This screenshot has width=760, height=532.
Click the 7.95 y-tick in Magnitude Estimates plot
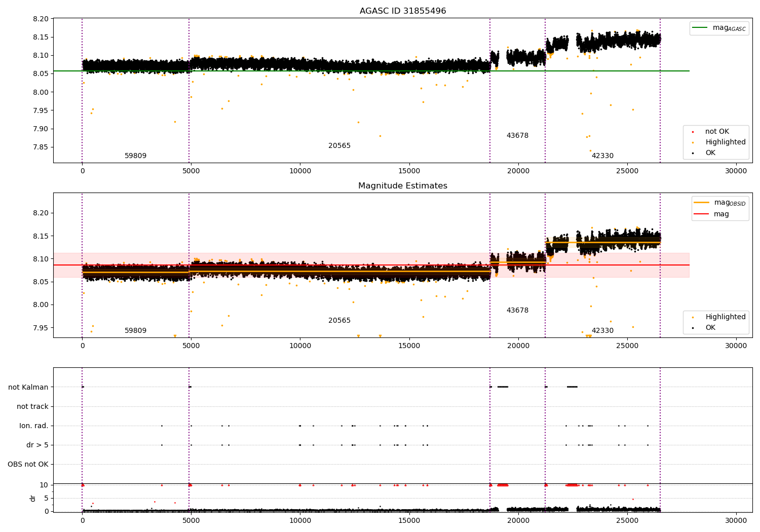41,328
